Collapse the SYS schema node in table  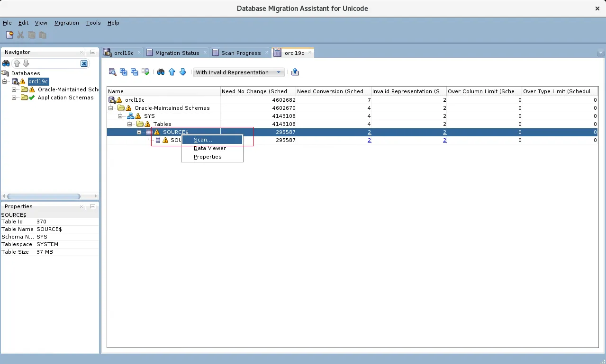[120, 116]
